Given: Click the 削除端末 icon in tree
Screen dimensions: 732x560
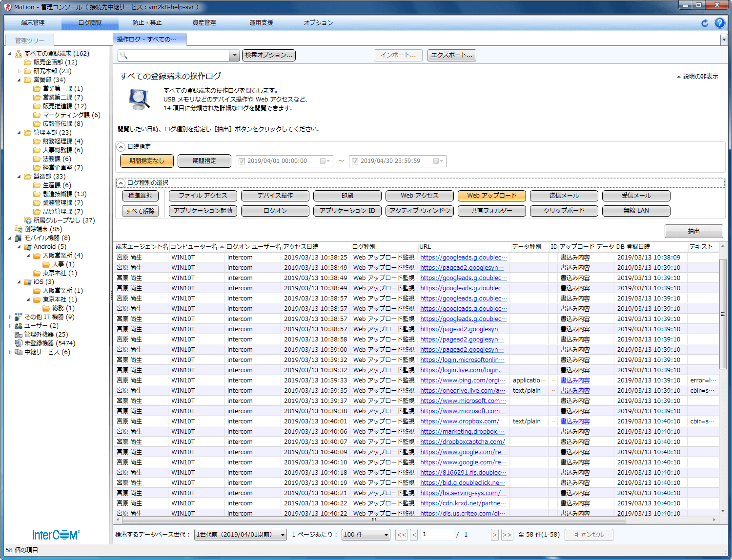Looking at the screenshot, I should pyautogui.click(x=19, y=229).
